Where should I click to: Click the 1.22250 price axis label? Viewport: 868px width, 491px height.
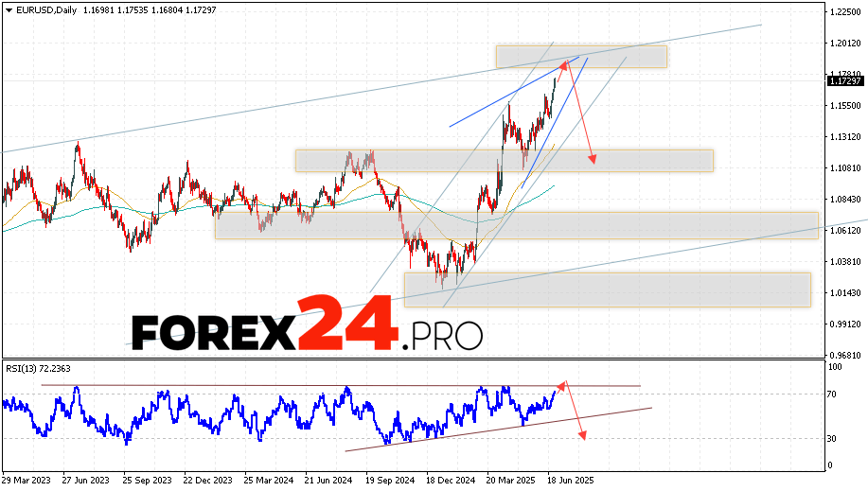[x=844, y=11]
